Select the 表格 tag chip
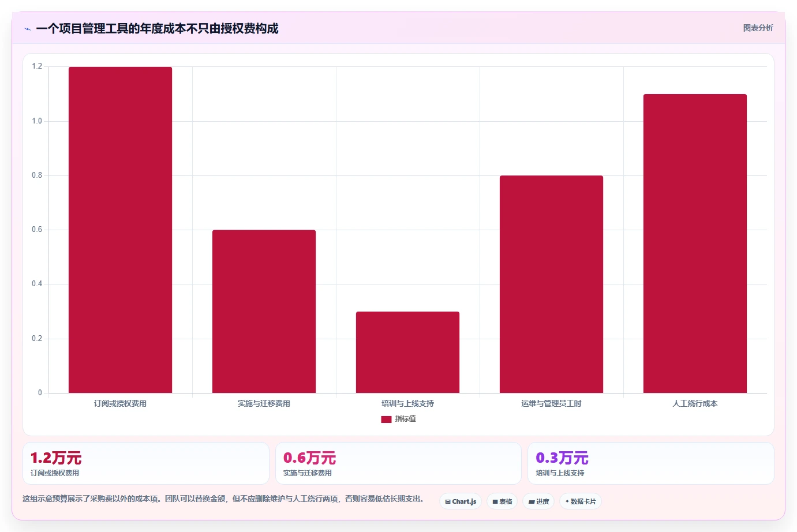Screen dimensions: 797x532 pyautogui.click(x=502, y=501)
